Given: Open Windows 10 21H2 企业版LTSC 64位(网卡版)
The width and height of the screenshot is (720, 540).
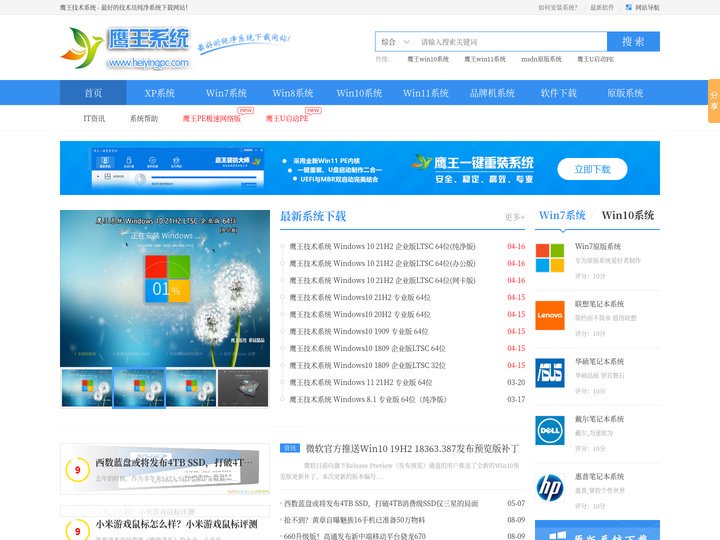Looking at the screenshot, I should tap(382, 281).
